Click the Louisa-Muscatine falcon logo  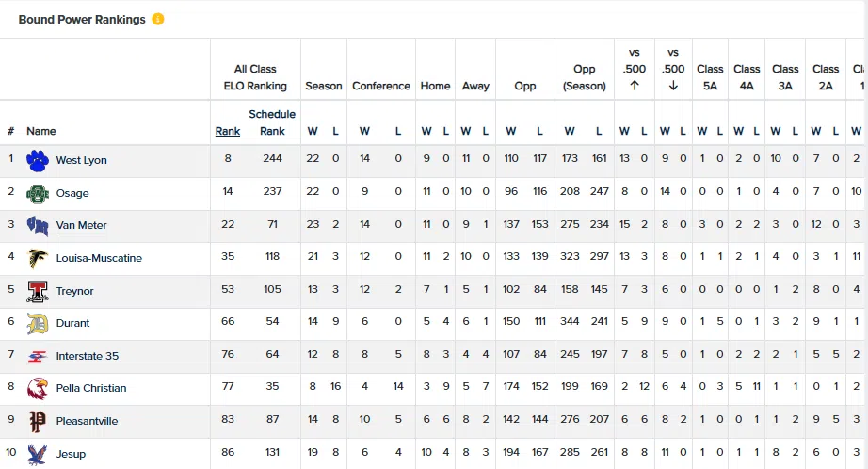tap(38, 258)
